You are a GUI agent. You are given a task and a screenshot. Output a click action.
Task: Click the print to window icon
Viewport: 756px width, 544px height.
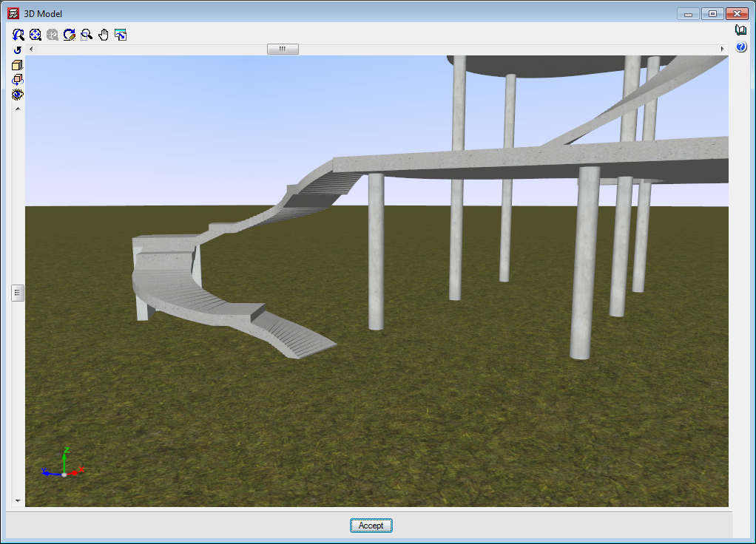point(121,35)
